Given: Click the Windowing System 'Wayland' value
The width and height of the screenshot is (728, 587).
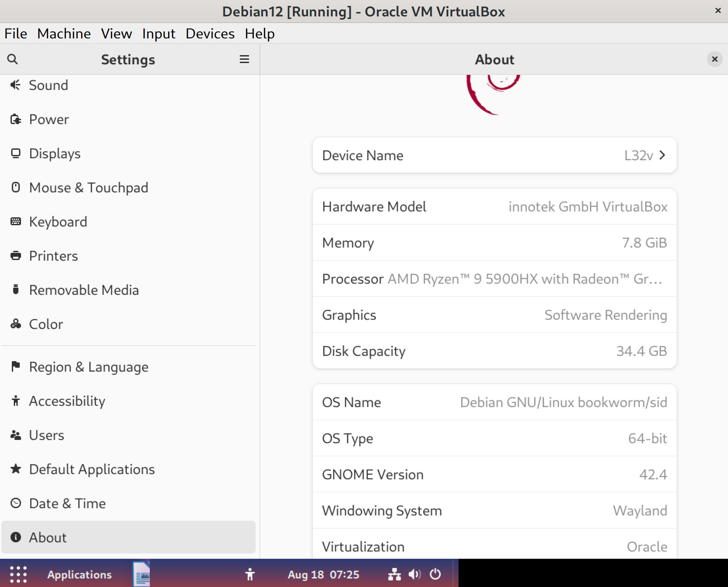Looking at the screenshot, I should click(640, 510).
